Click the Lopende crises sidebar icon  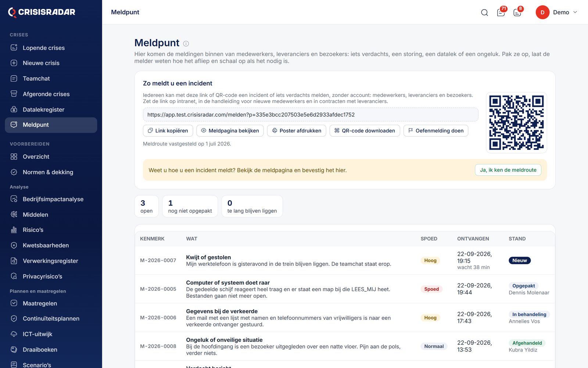coord(14,47)
